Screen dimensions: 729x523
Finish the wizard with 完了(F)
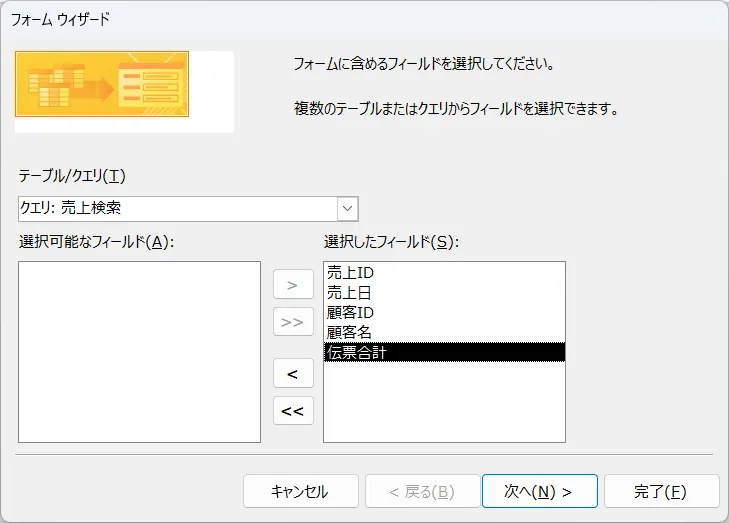pyautogui.click(x=661, y=491)
